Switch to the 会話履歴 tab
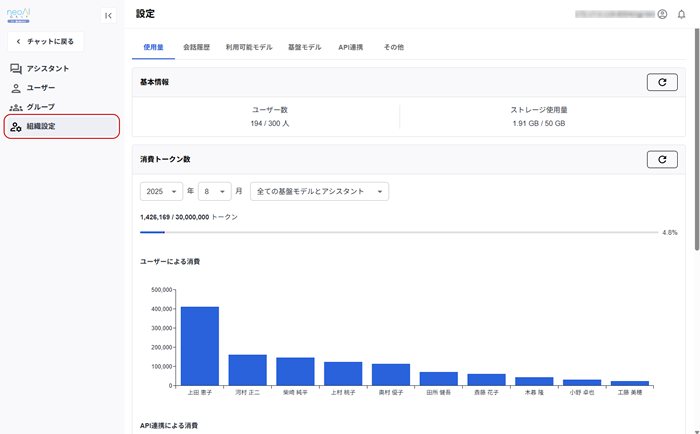700x434 pixels. tap(197, 47)
